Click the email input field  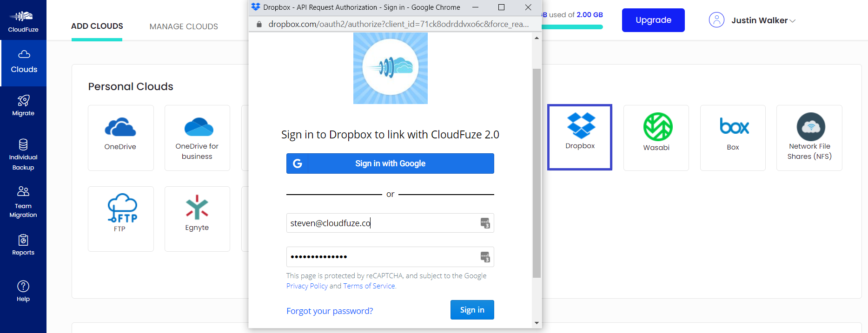pos(390,223)
